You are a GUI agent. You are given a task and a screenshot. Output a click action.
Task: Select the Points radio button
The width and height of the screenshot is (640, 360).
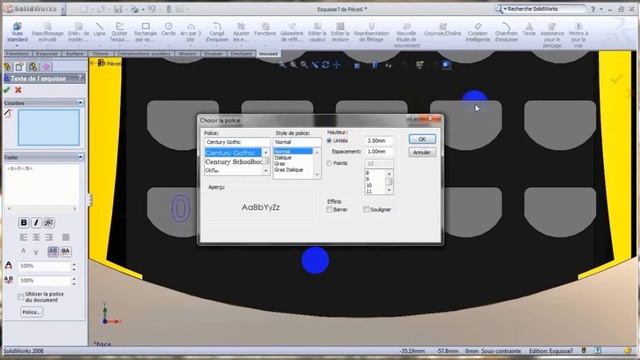pyautogui.click(x=329, y=163)
